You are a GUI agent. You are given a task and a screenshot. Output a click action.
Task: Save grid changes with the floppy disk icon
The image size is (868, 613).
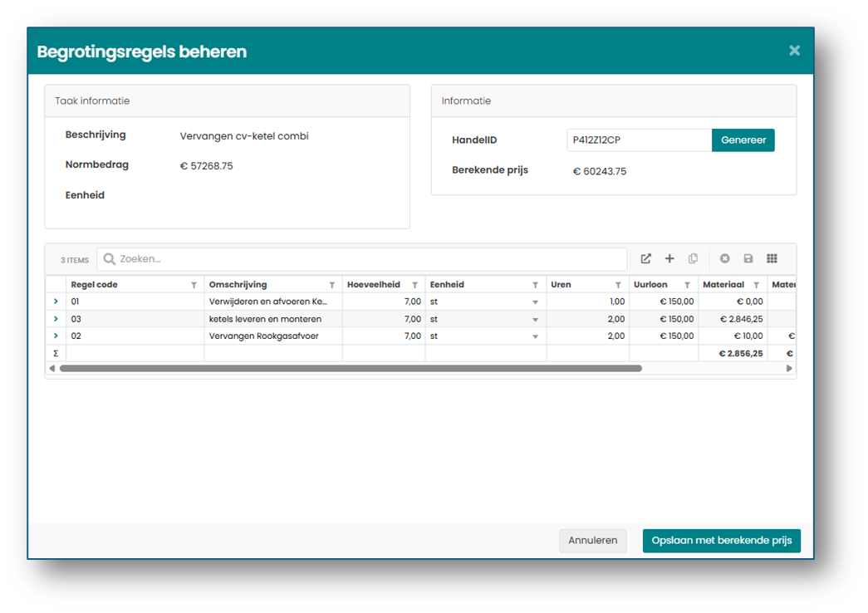point(748,258)
